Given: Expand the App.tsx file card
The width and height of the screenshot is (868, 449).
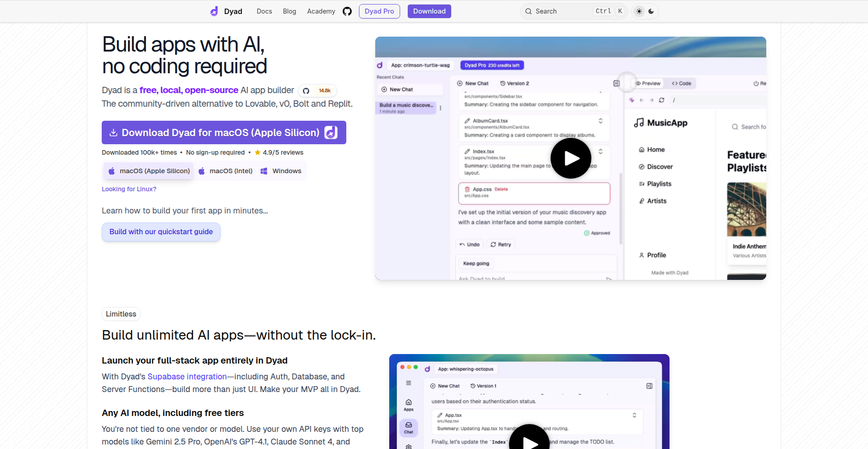Looking at the screenshot, I should point(634,415).
